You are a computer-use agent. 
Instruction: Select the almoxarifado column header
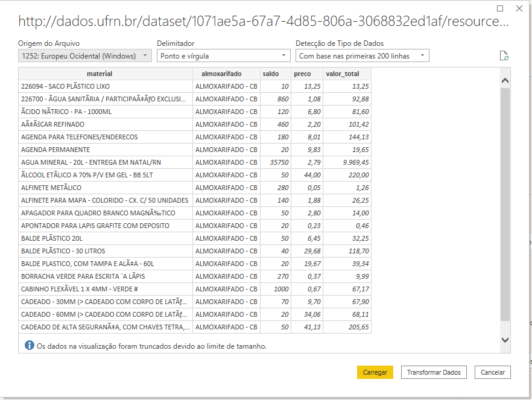(x=226, y=74)
